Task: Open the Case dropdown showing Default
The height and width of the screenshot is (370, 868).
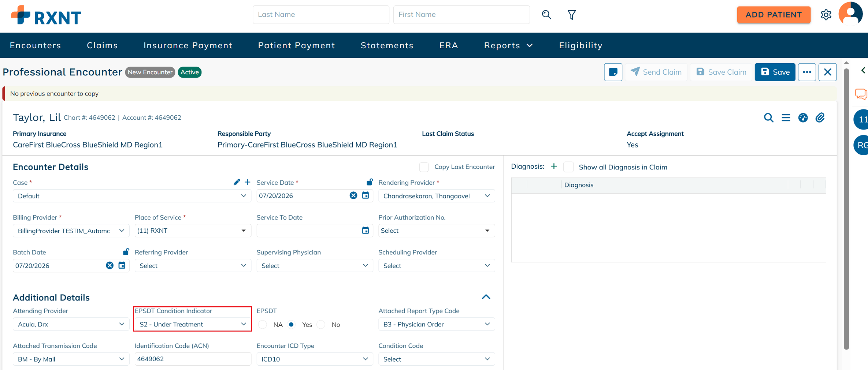Action: click(132, 196)
